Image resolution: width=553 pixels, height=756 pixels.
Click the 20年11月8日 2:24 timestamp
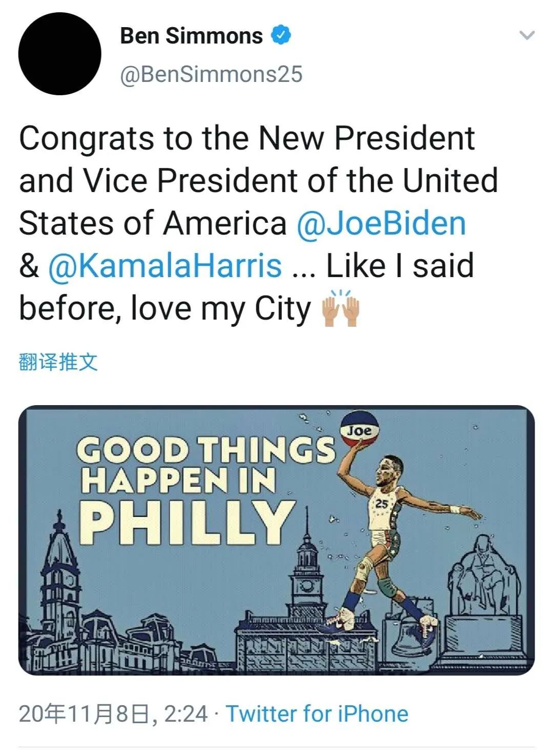(113, 713)
